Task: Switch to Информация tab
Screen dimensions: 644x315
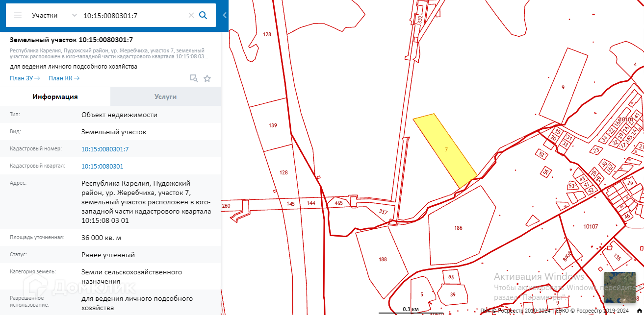Action: pos(55,97)
